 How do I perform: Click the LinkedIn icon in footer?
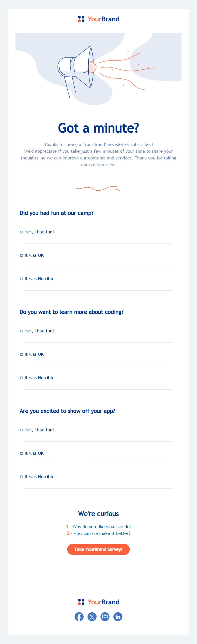tap(118, 617)
